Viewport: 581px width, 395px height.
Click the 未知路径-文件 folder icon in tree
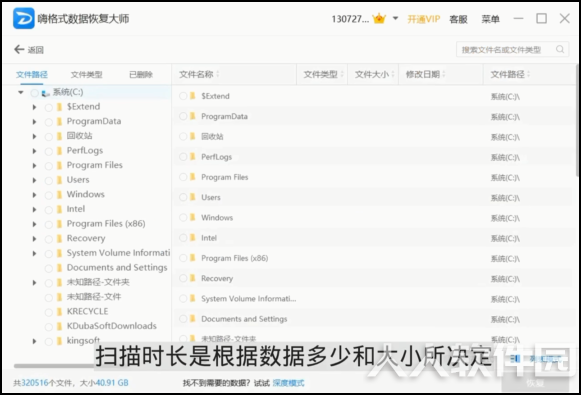pyautogui.click(x=59, y=297)
